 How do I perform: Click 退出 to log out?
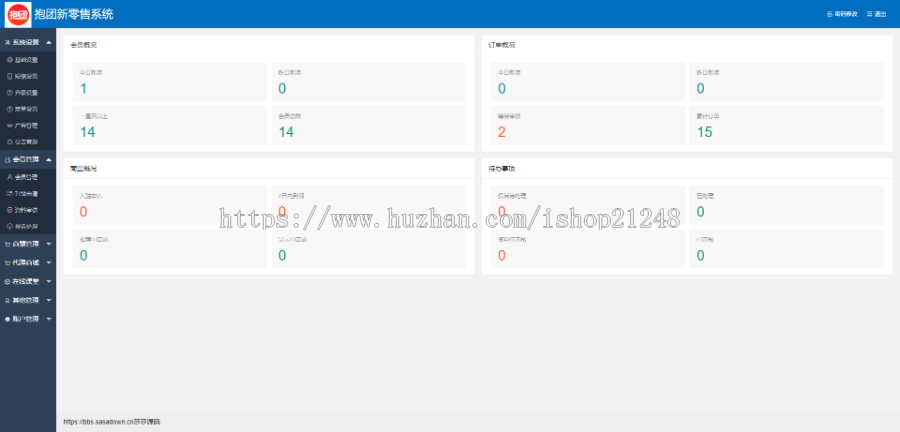880,14
